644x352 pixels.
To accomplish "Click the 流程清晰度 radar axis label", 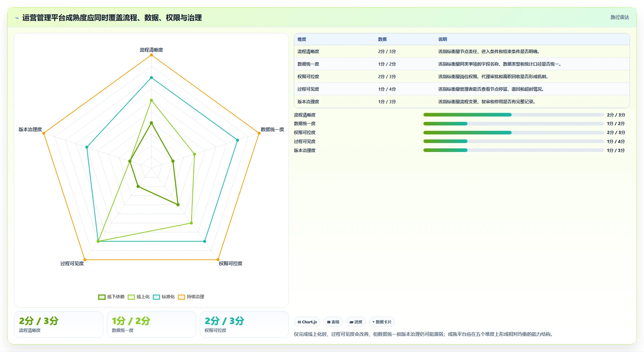I will [151, 50].
